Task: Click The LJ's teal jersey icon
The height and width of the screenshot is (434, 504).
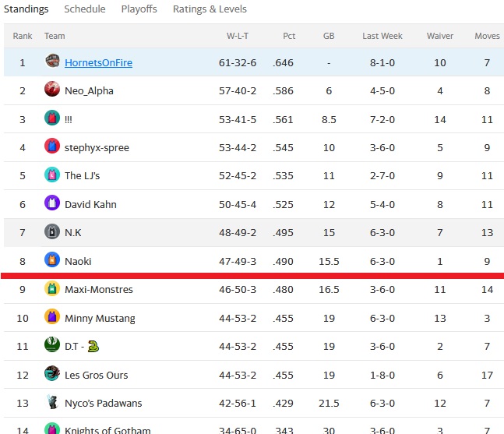Action: pos(52,175)
